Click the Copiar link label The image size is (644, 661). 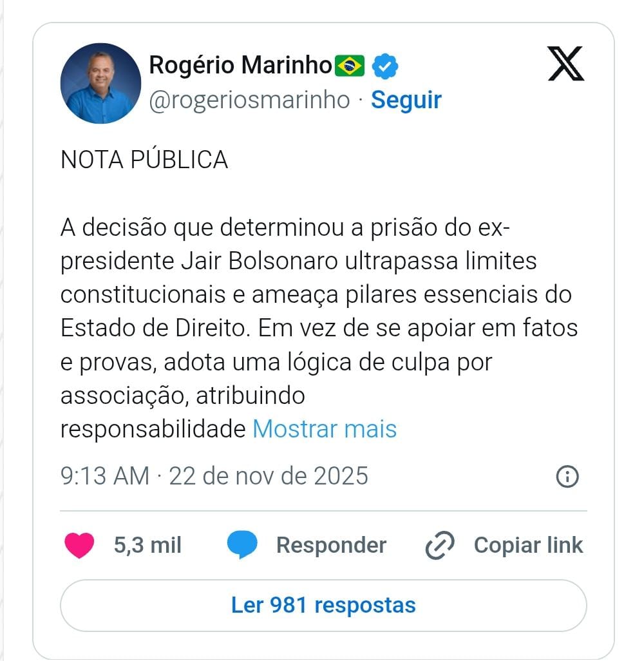point(528,545)
